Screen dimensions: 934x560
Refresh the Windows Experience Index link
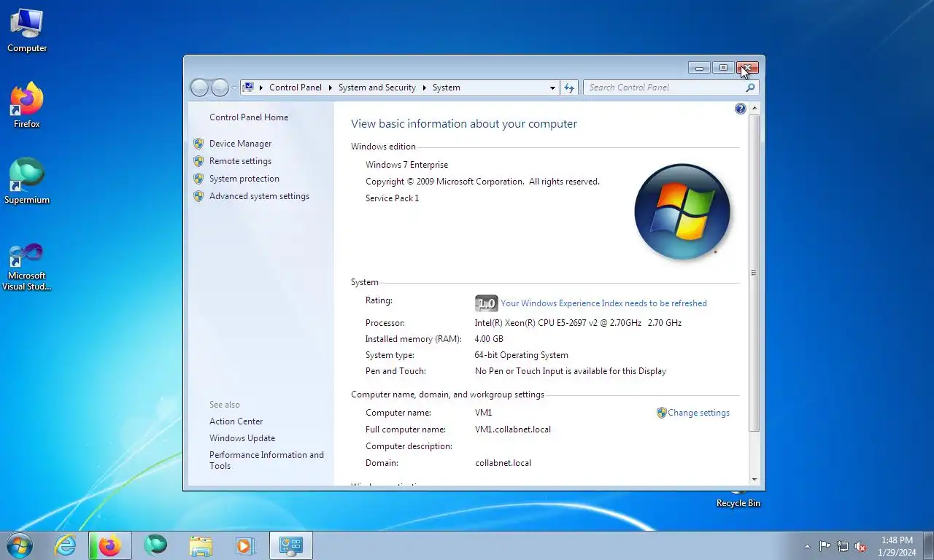pyautogui.click(x=603, y=303)
